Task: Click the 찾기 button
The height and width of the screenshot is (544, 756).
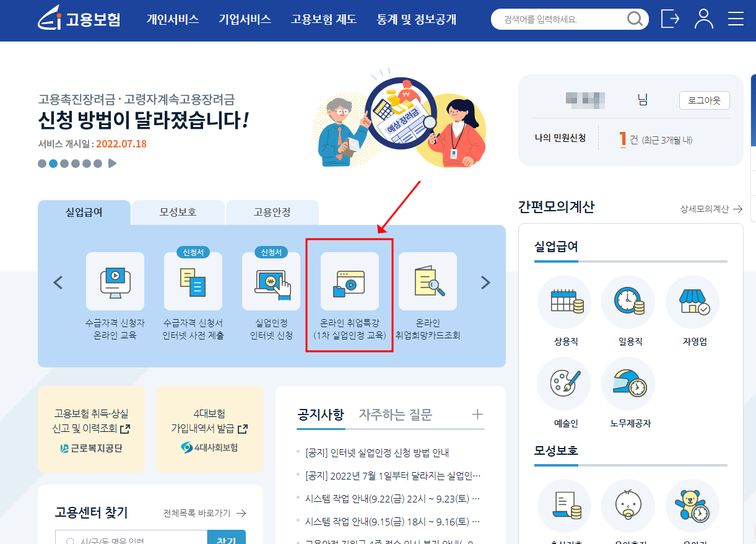Action: coord(227,537)
